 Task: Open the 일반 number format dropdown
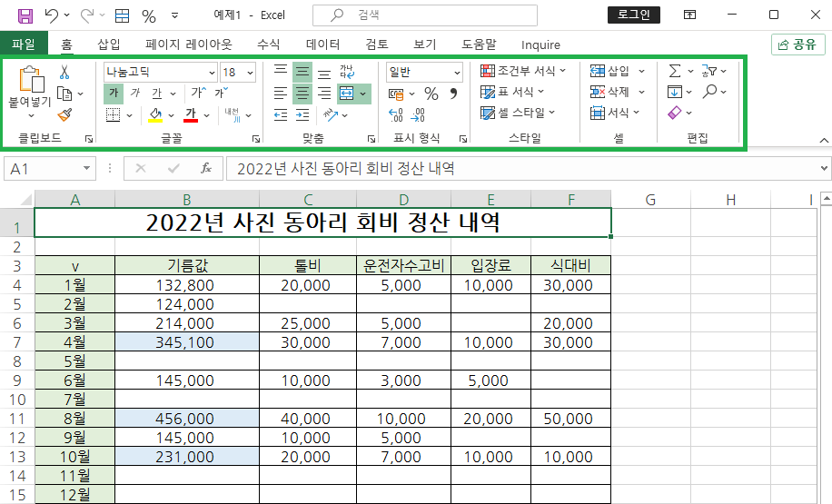[x=457, y=72]
